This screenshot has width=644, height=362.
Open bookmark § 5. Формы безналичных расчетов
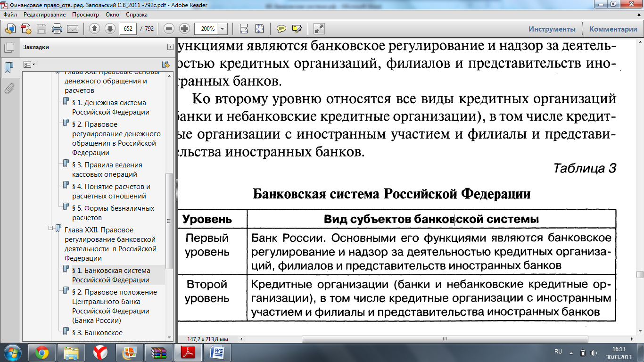point(113,213)
